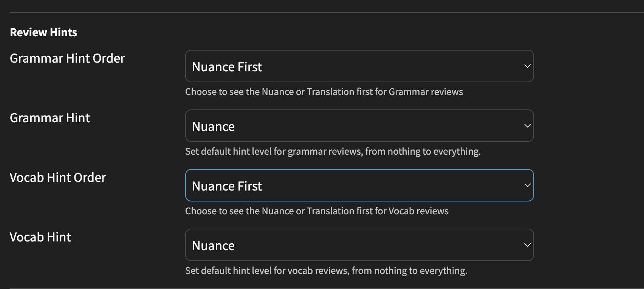Open the Grammar Hint Order dropdown
Viewport: 644px width, 289px height.
coord(359,66)
